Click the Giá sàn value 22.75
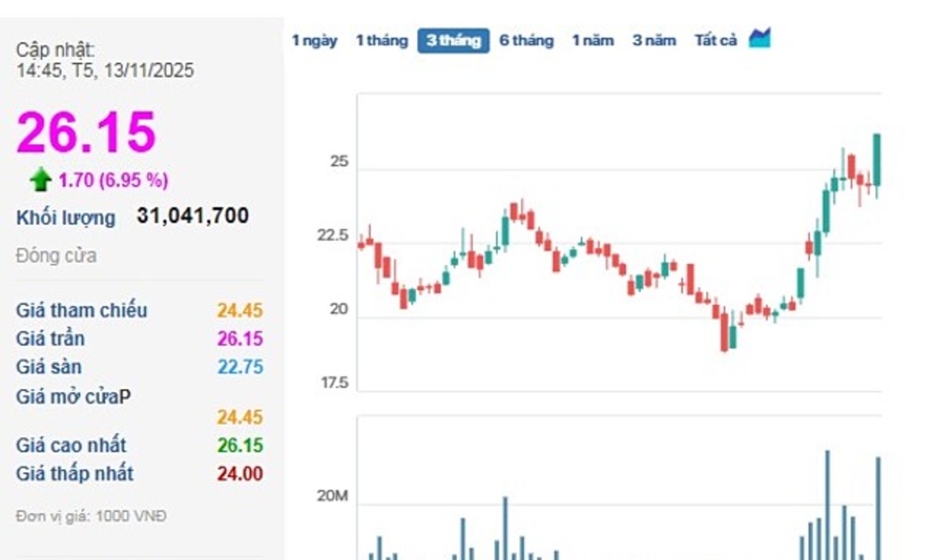 point(240,367)
